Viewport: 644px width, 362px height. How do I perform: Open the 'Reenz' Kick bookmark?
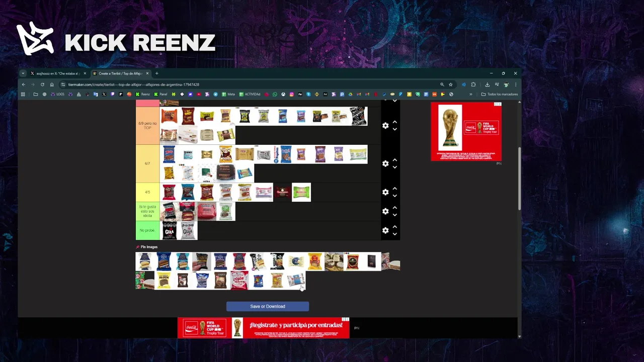pyautogui.click(x=142, y=94)
